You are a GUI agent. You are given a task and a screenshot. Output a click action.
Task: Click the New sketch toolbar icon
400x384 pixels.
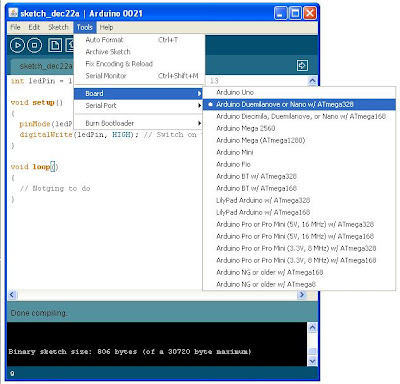coord(55,45)
